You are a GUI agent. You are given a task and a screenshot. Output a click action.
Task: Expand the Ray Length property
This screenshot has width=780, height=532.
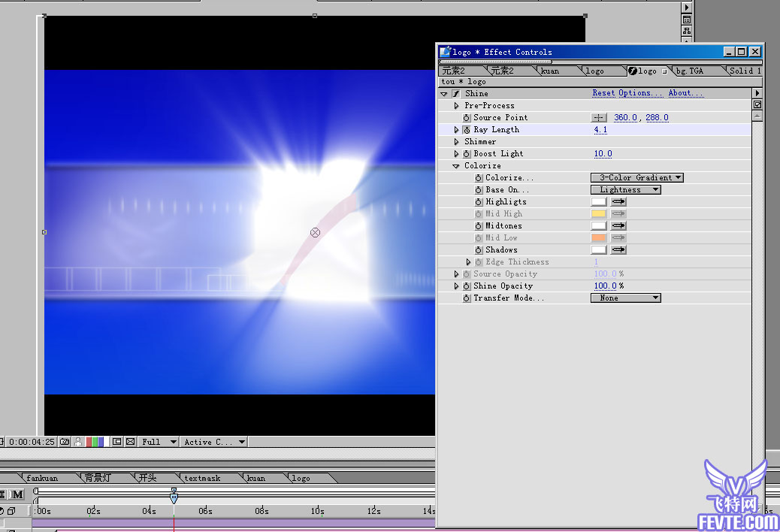[456, 130]
